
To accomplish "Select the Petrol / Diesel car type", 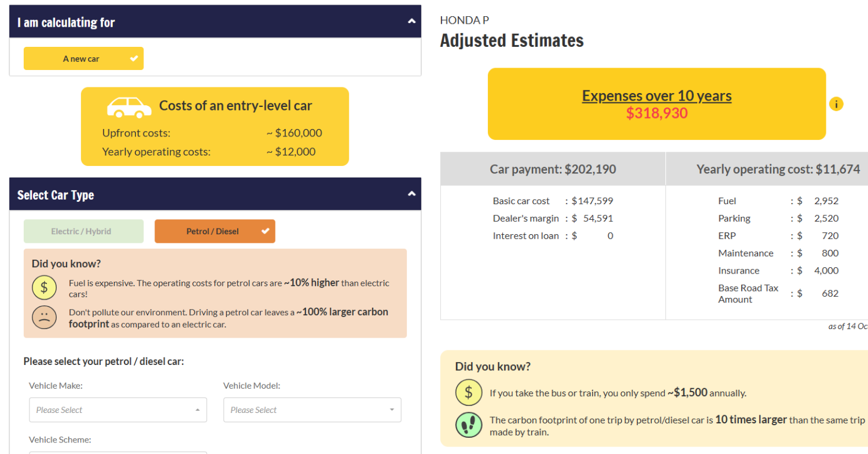I will pos(213,231).
